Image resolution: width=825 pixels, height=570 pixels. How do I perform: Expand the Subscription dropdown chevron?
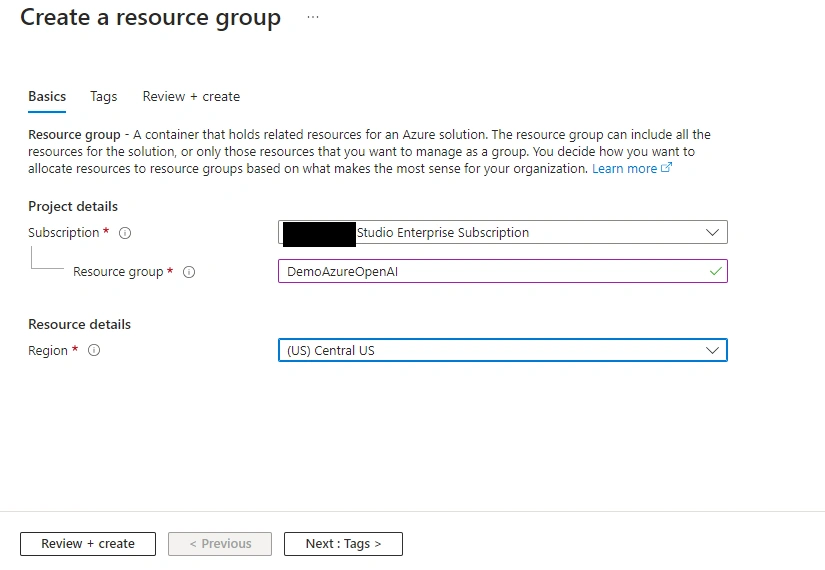pos(712,233)
